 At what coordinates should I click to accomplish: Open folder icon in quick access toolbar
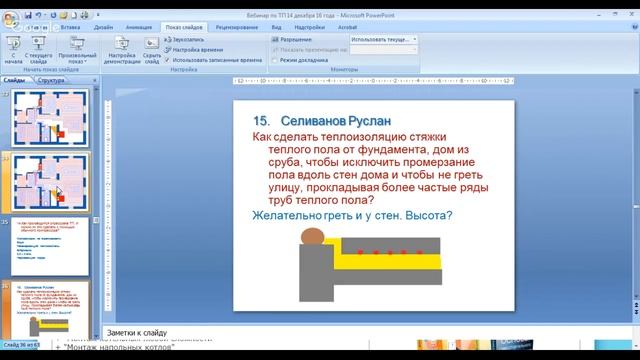(x=64, y=16)
